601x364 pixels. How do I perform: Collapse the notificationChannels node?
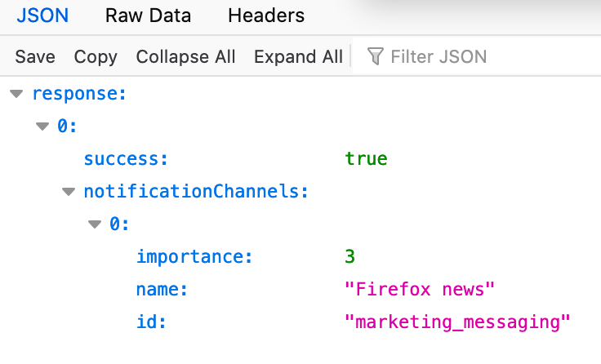69,191
